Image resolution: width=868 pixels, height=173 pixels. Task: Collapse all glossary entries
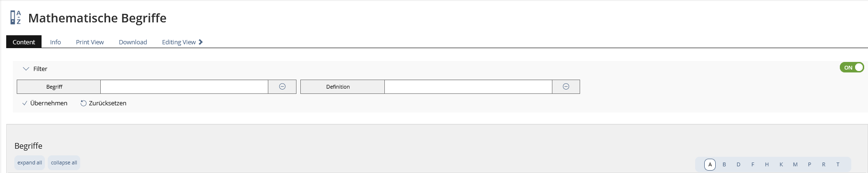pyautogui.click(x=64, y=163)
